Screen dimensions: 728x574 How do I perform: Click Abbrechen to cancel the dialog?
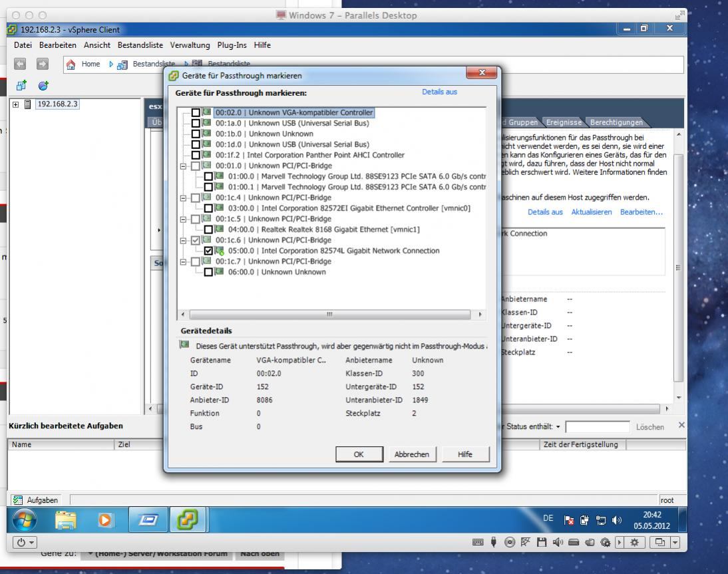pos(412,454)
